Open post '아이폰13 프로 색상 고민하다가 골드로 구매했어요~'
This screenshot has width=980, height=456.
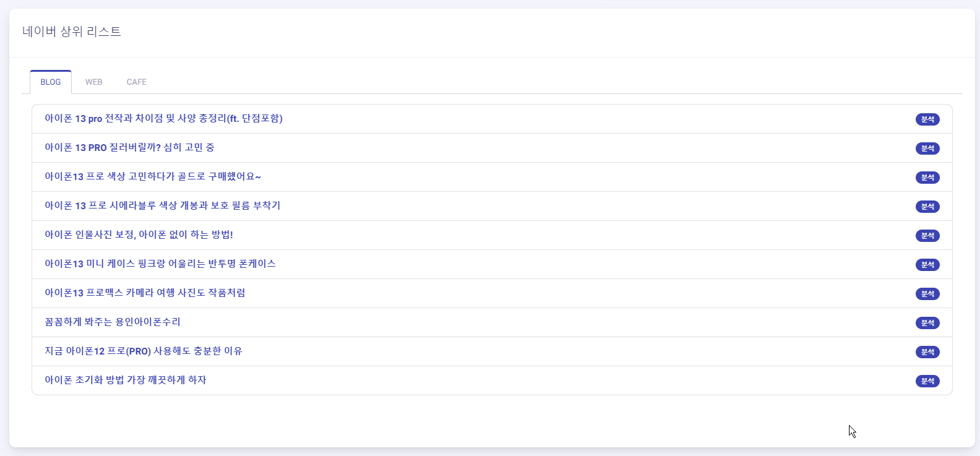(153, 176)
